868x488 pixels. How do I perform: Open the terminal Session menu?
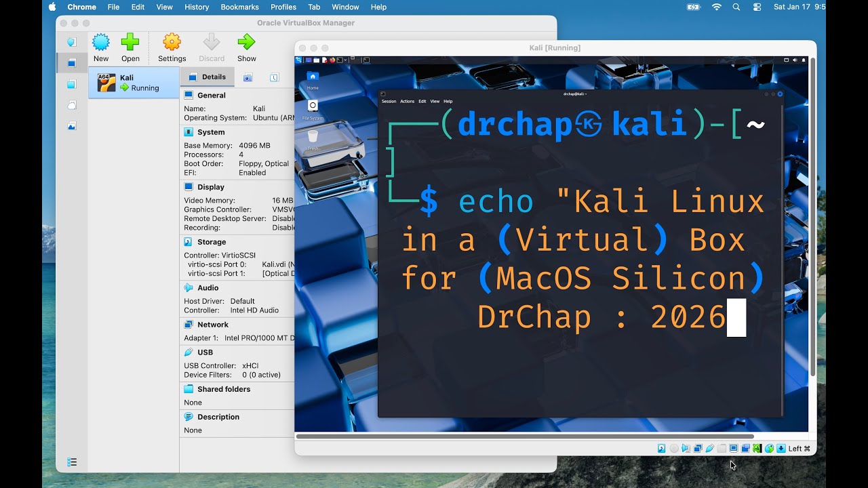[x=389, y=101]
